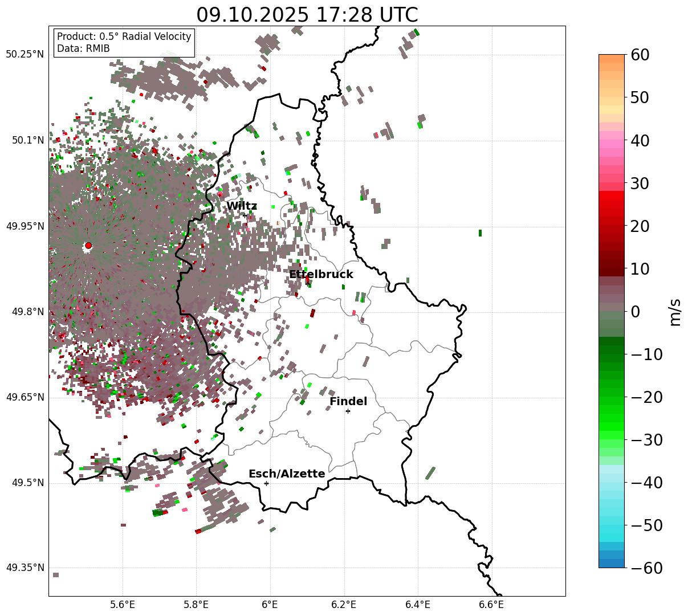688x616 pixels.
Task: Click the −20 colorbar tick label
Action: 646,397
